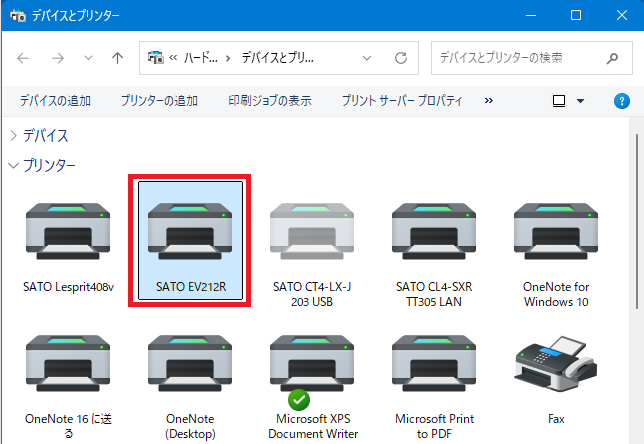The height and width of the screenshot is (444, 644).
Task: Select the OneNote 16 に送る printer icon
Action: point(68,363)
